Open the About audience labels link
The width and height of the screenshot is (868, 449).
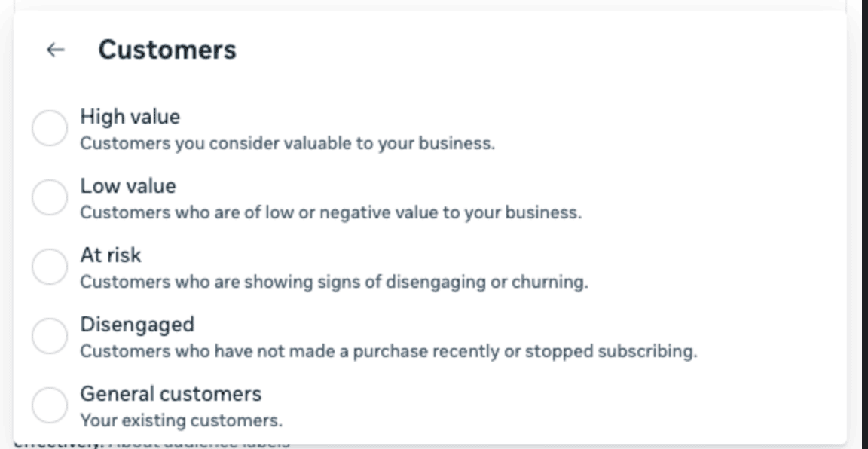coord(199,444)
